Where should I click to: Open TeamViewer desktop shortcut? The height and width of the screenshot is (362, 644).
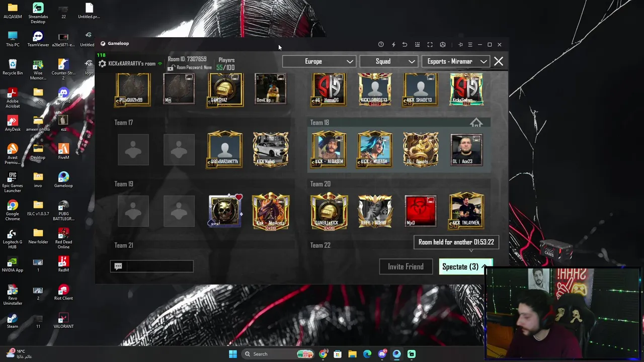coord(38,40)
